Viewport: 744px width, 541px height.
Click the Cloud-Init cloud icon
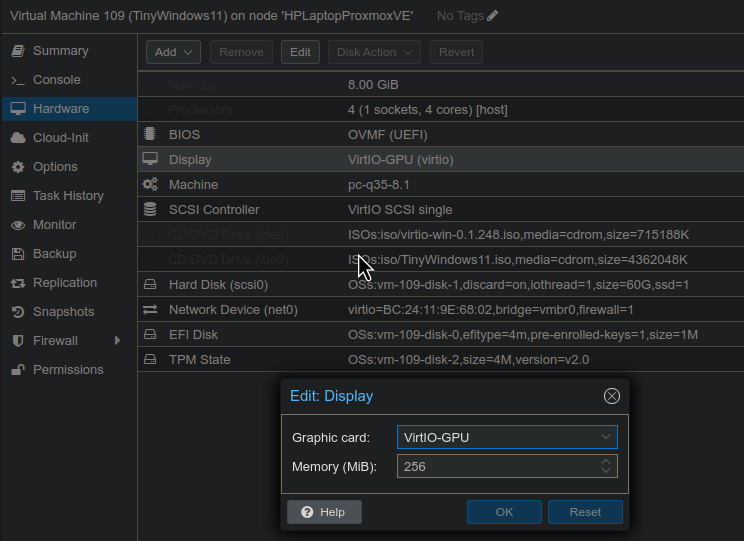(x=17, y=138)
